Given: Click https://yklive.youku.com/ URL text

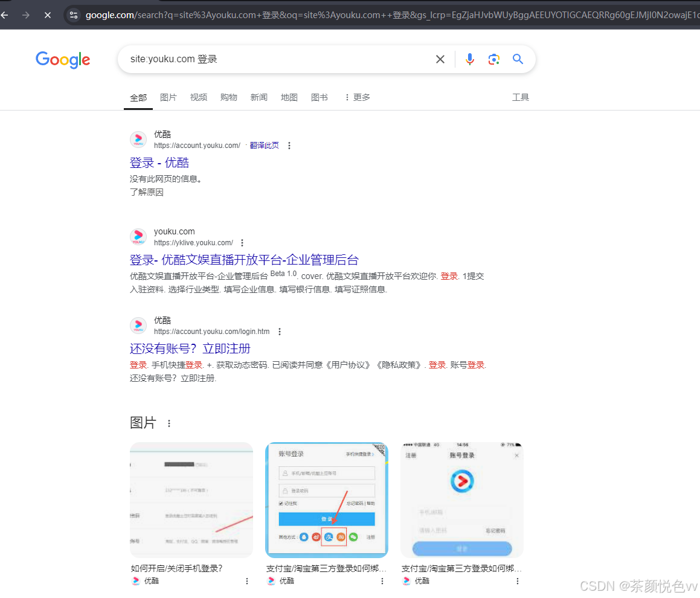Looking at the screenshot, I should click(x=193, y=243).
